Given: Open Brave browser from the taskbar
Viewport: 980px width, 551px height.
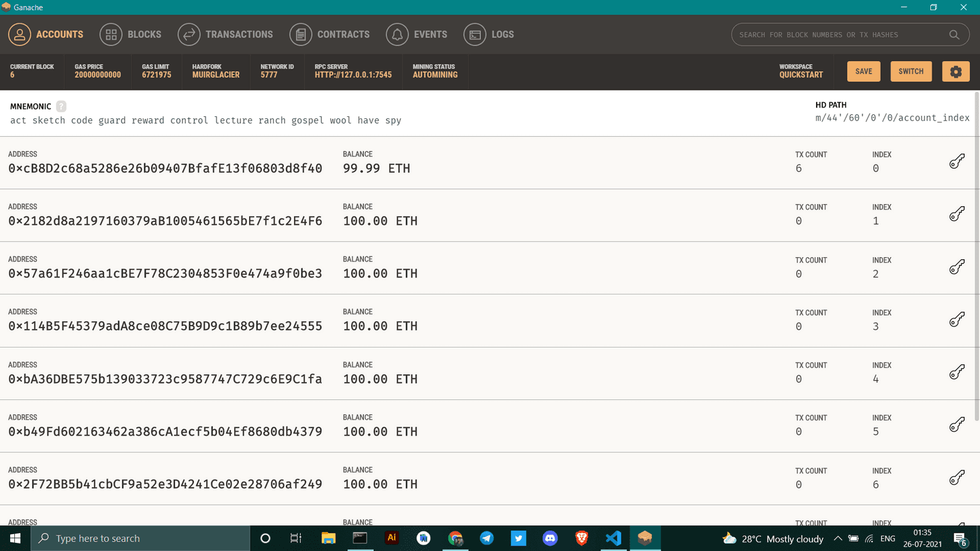Looking at the screenshot, I should click(582, 538).
